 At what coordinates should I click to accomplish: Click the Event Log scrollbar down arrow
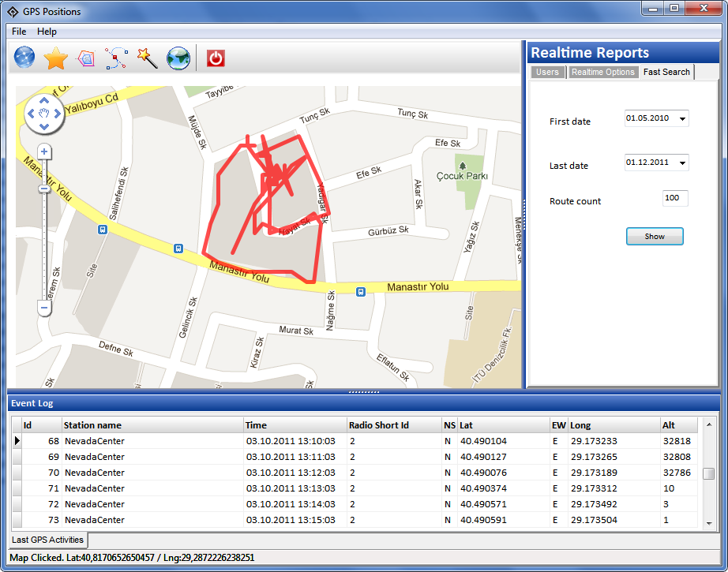click(709, 523)
